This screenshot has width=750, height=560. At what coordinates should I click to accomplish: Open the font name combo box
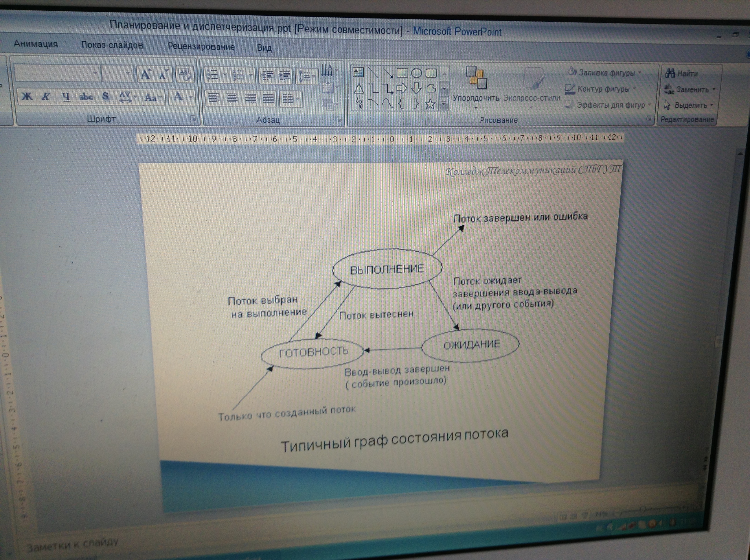57,73
